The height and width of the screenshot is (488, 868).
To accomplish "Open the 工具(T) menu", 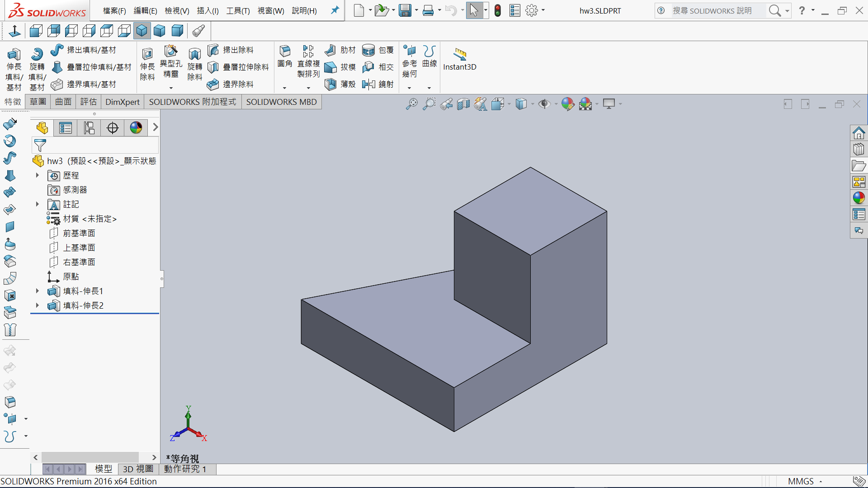I will pos(238,11).
